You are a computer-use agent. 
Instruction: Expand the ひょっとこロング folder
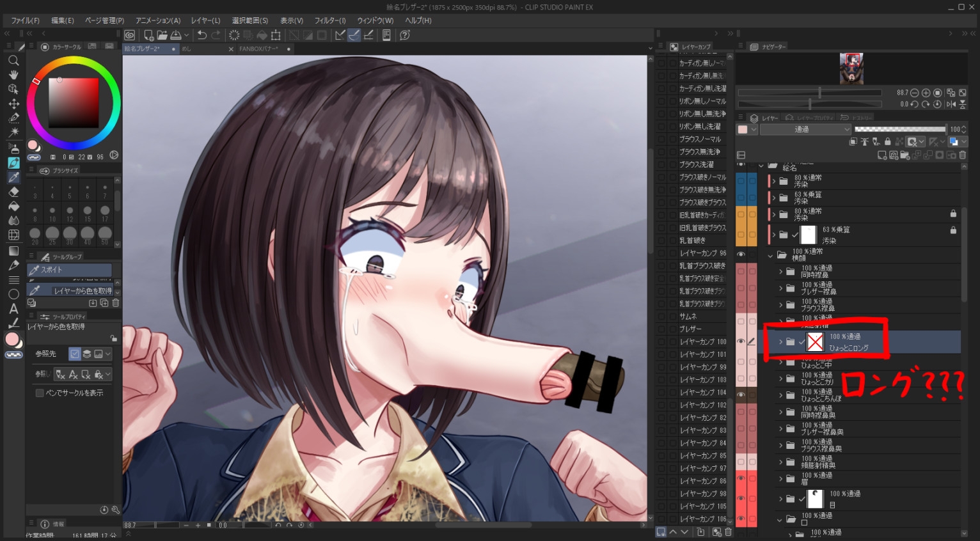point(780,342)
